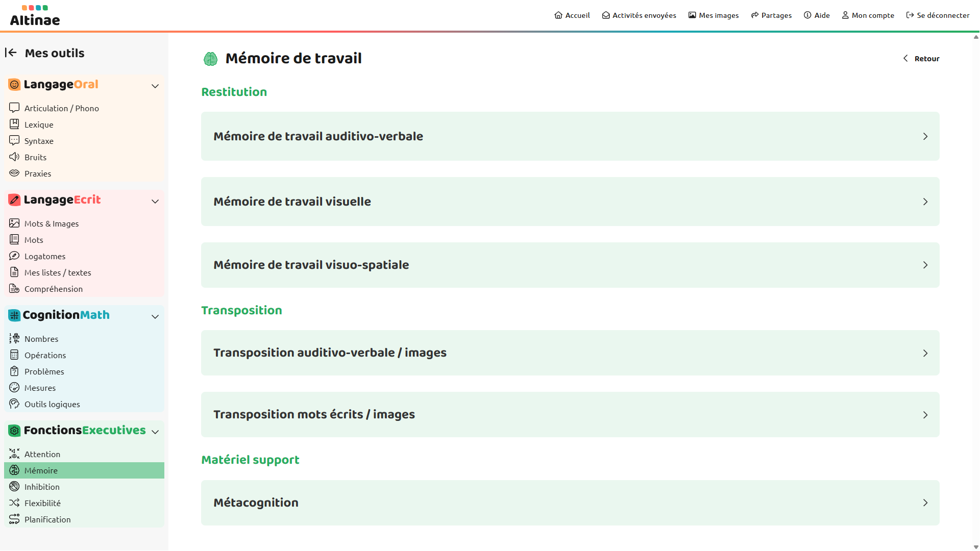Collapse the CognitionMath section chevron
Viewport: 980px width, 551px height.
pyautogui.click(x=155, y=317)
